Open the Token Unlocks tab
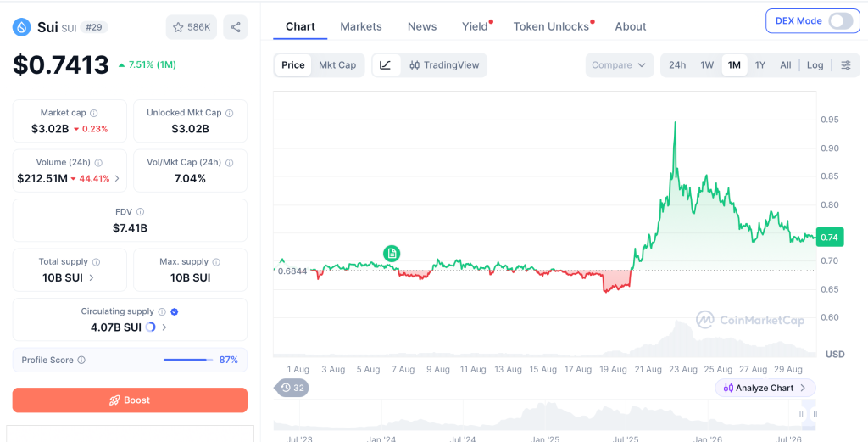The image size is (868, 442). [x=551, y=26]
